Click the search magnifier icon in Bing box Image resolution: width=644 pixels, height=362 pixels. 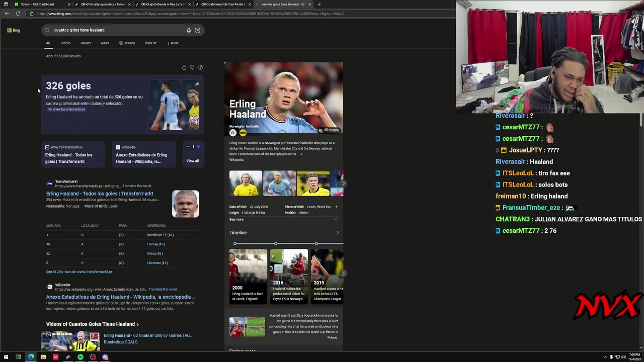[47, 30]
